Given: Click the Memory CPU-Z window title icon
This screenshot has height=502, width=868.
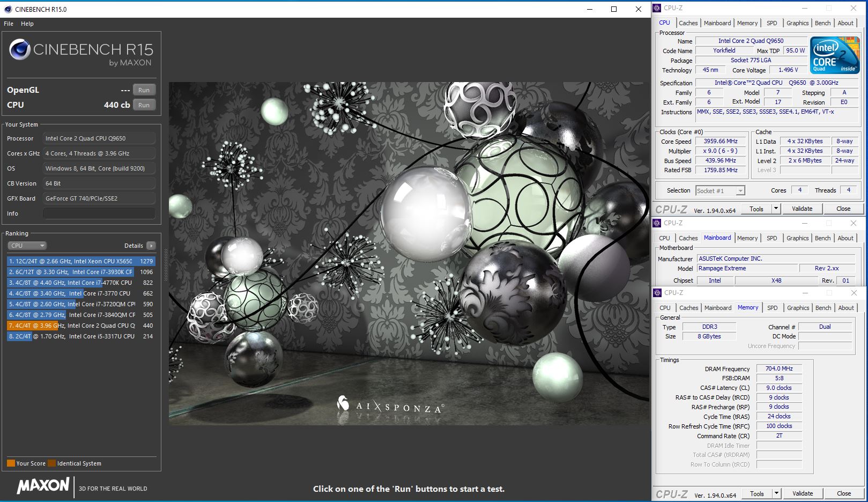Looking at the screenshot, I should pos(658,293).
